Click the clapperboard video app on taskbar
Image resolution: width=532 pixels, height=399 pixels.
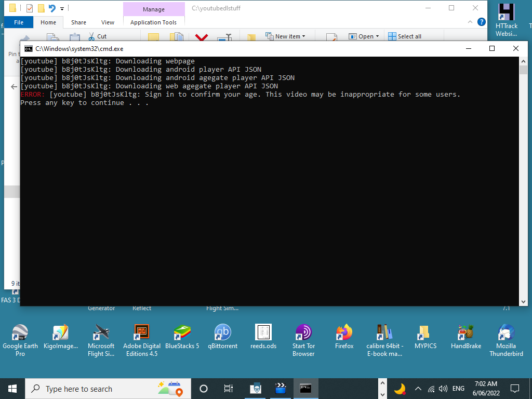280,389
